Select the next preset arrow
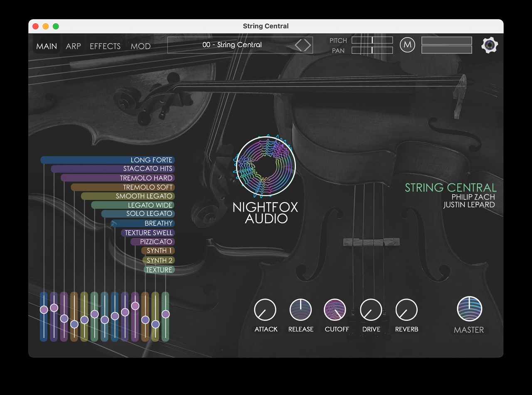The image size is (532, 395). pos(308,45)
